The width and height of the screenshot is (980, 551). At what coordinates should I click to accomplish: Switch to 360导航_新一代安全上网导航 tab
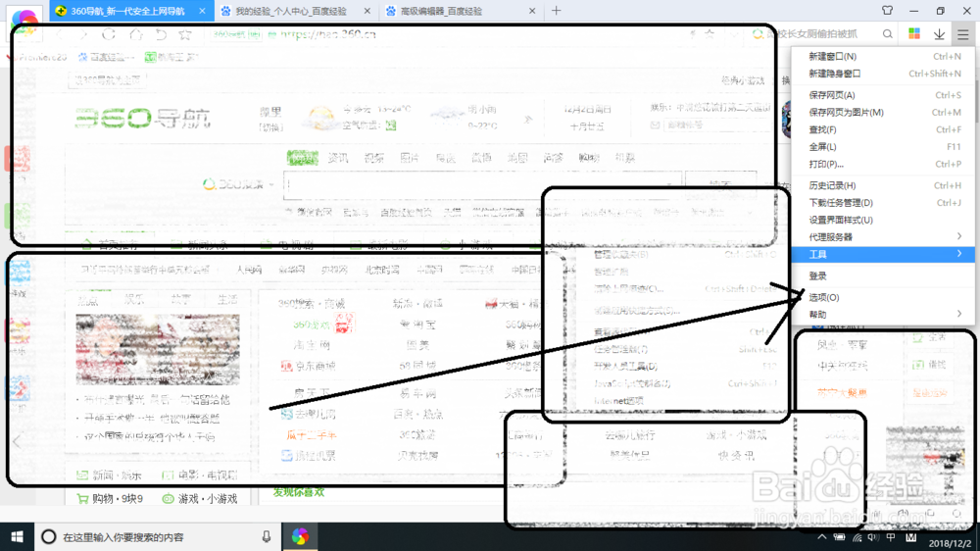(131, 11)
